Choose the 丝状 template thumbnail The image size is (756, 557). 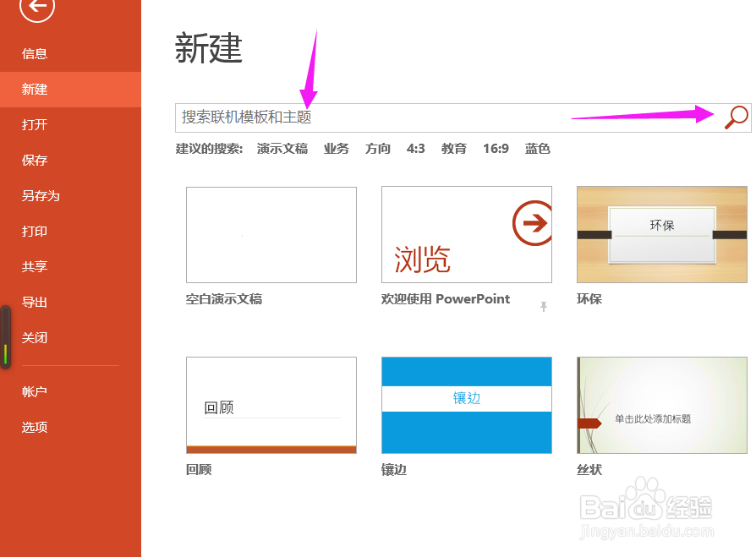tap(662, 405)
